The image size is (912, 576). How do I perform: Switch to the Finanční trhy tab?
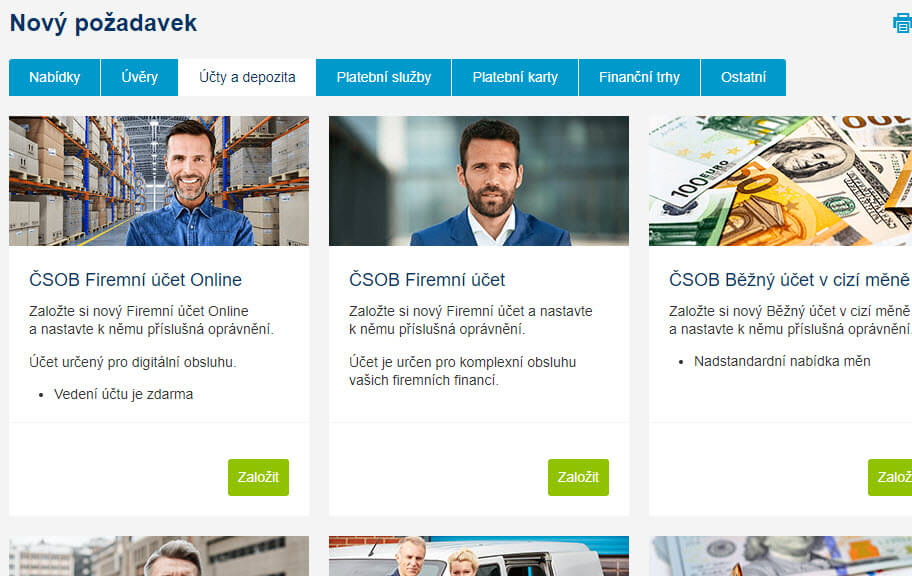pyautogui.click(x=640, y=77)
